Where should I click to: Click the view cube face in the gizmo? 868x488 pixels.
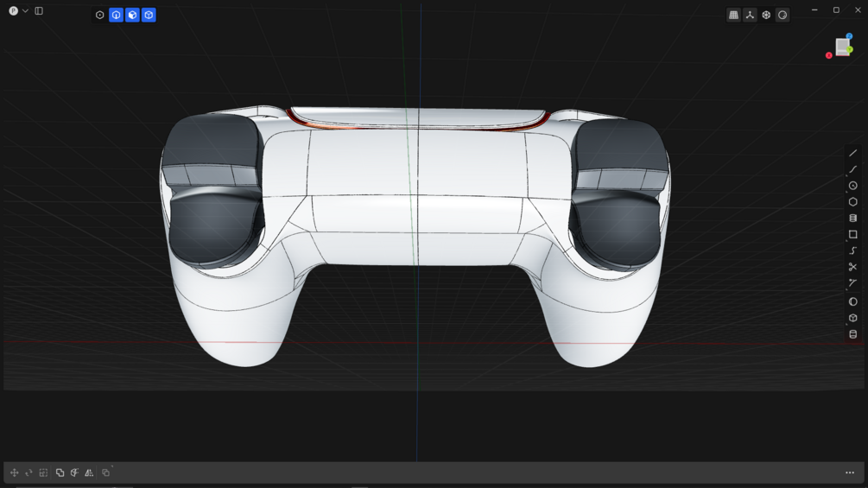pyautogui.click(x=842, y=47)
